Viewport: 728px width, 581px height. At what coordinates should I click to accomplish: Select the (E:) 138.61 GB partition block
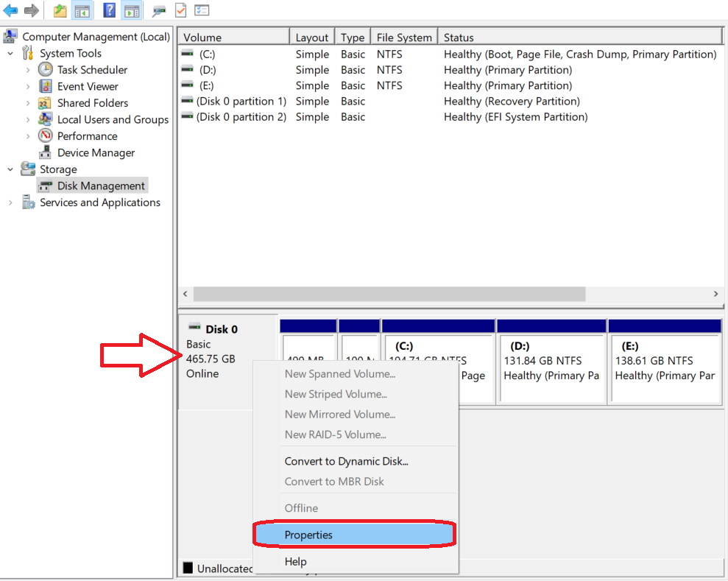665,362
